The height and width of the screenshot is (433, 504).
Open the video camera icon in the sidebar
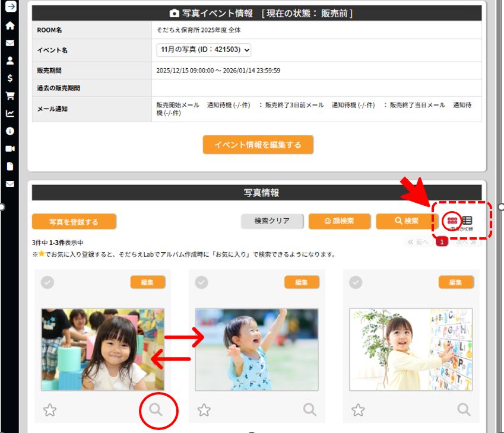10,148
